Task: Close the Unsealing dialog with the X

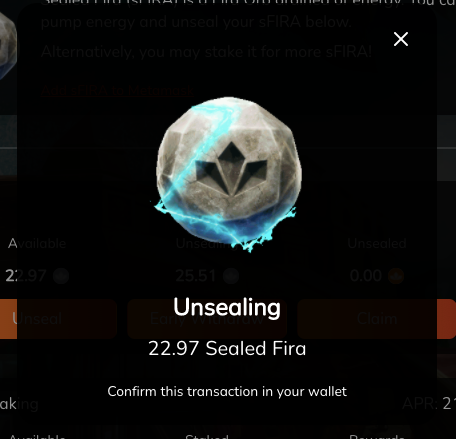Action: (x=401, y=39)
